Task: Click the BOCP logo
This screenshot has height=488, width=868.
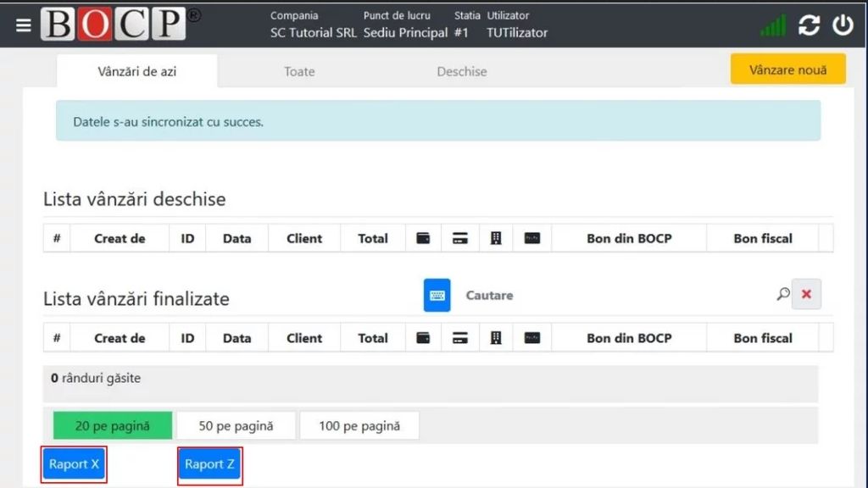Action: (113, 25)
